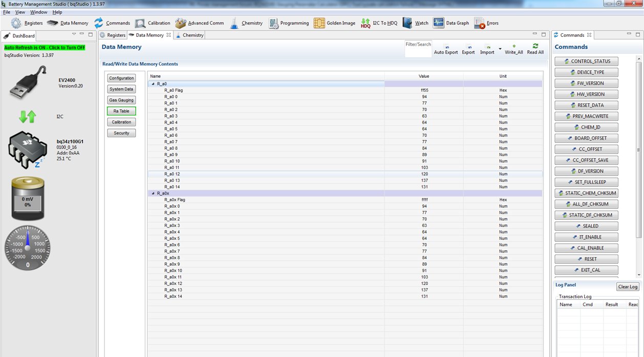Open the View menu
Image resolution: width=644 pixels, height=357 pixels.
[20, 12]
